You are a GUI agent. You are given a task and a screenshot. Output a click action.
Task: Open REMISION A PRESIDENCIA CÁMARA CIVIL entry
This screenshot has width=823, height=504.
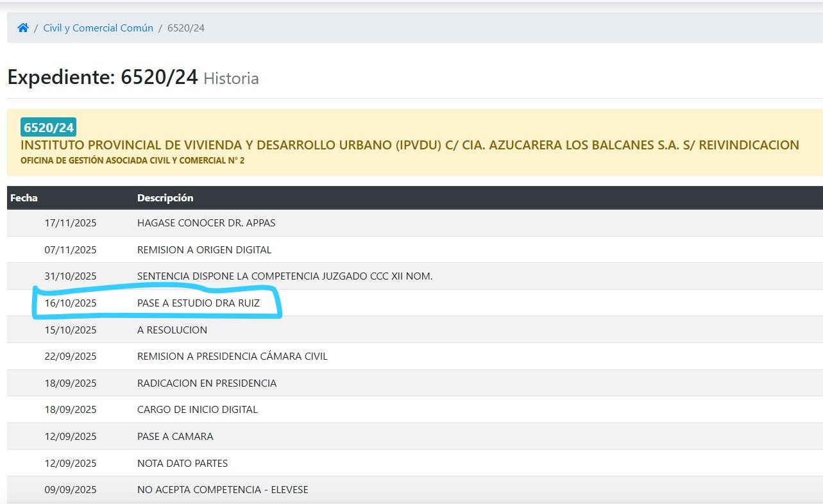pos(232,357)
